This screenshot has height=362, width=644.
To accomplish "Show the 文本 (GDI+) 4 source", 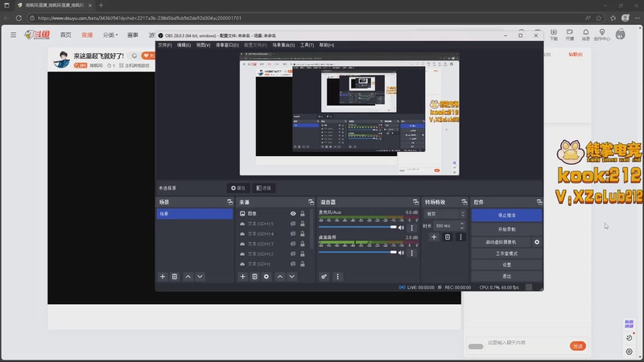I will point(293,233).
